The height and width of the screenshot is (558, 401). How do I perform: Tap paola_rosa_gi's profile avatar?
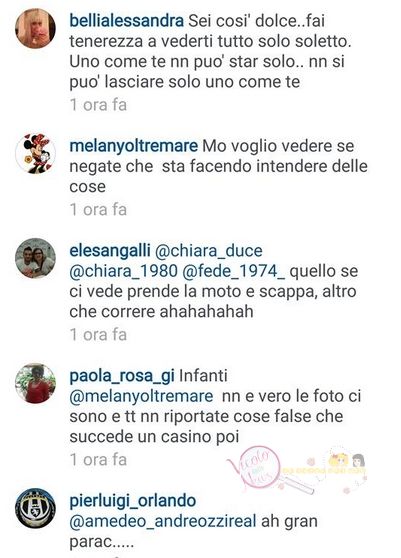[x=35, y=383]
